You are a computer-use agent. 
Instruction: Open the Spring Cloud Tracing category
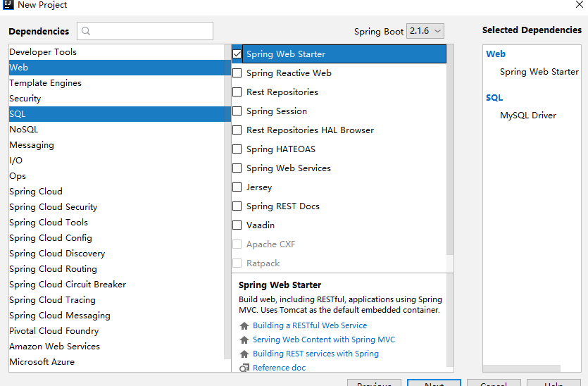(x=116, y=300)
